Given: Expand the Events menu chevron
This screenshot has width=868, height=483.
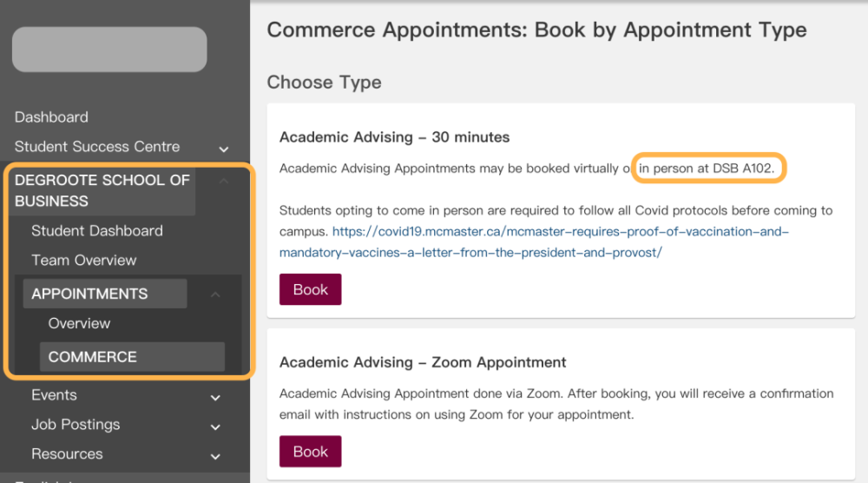Looking at the screenshot, I should tap(215, 397).
